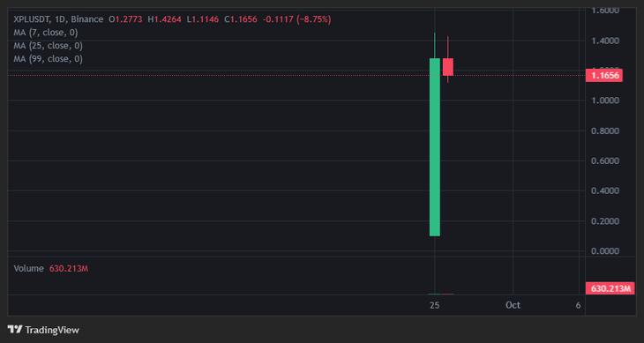
Task: Click the Oct label on time axis
Action: pos(513,305)
